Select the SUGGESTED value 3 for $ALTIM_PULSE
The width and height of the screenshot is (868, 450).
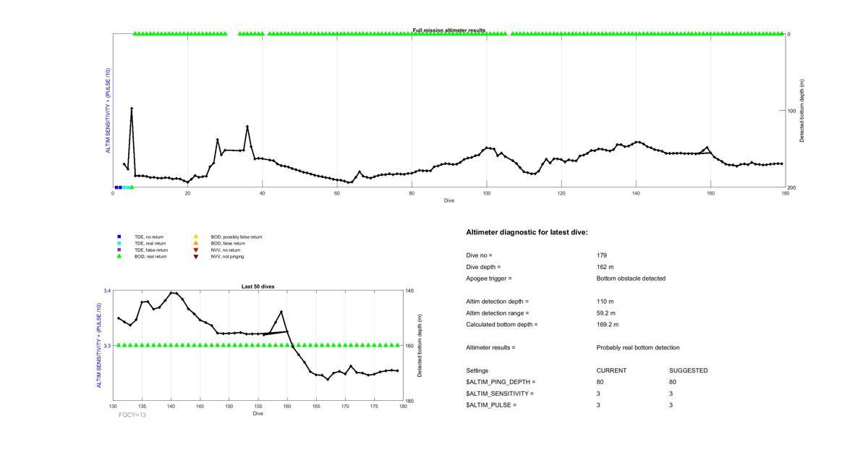pyautogui.click(x=671, y=405)
